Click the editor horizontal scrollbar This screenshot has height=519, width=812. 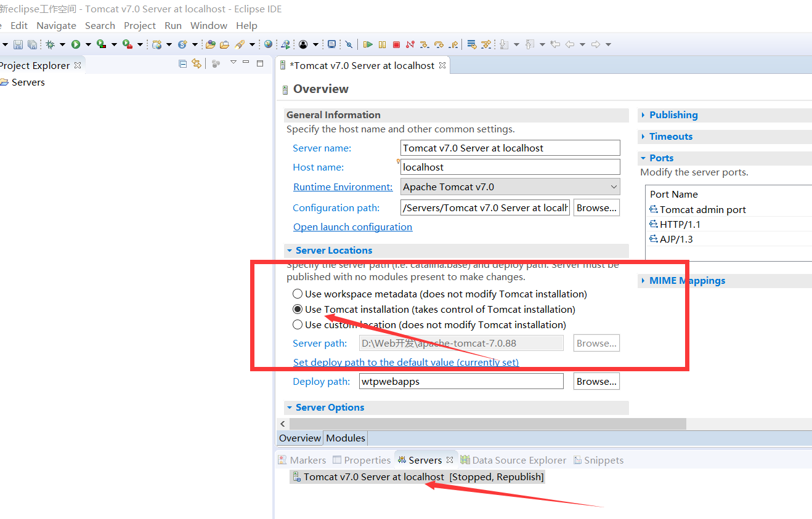[487, 424]
